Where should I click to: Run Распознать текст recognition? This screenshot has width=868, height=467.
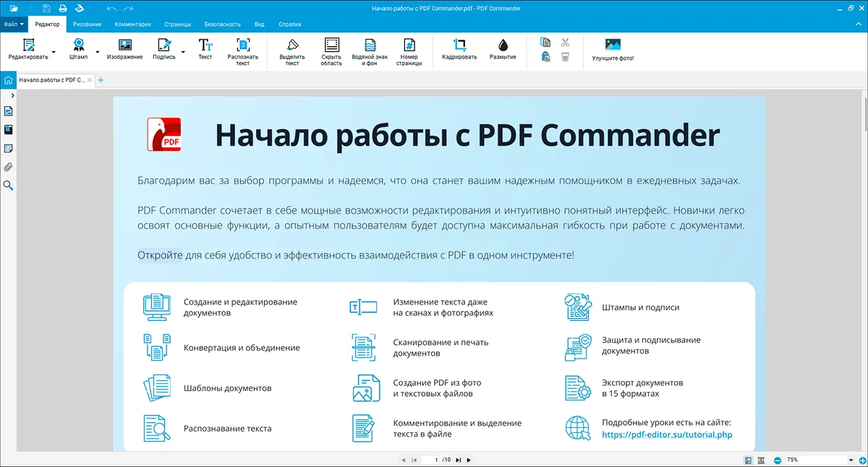243,52
